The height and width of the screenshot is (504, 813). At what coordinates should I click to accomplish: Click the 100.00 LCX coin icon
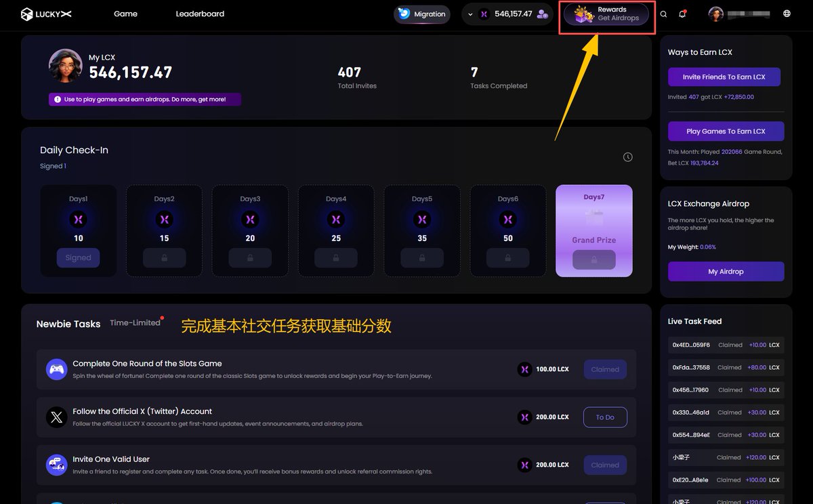point(524,369)
